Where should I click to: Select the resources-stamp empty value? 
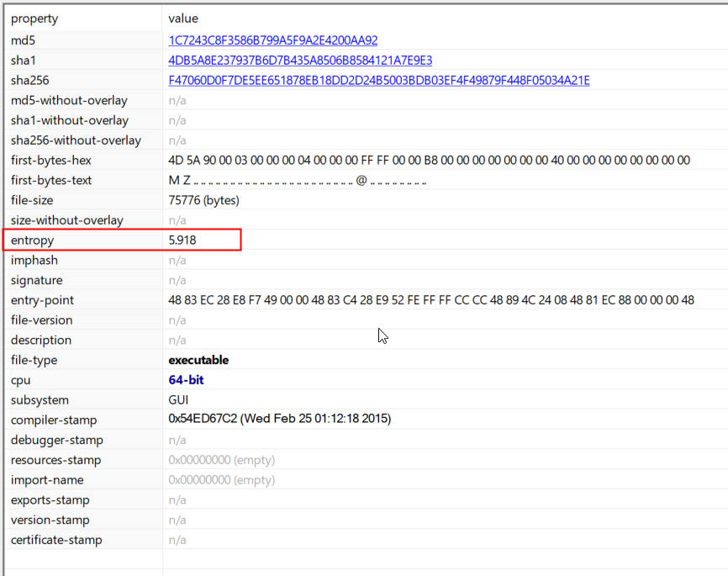point(221,460)
